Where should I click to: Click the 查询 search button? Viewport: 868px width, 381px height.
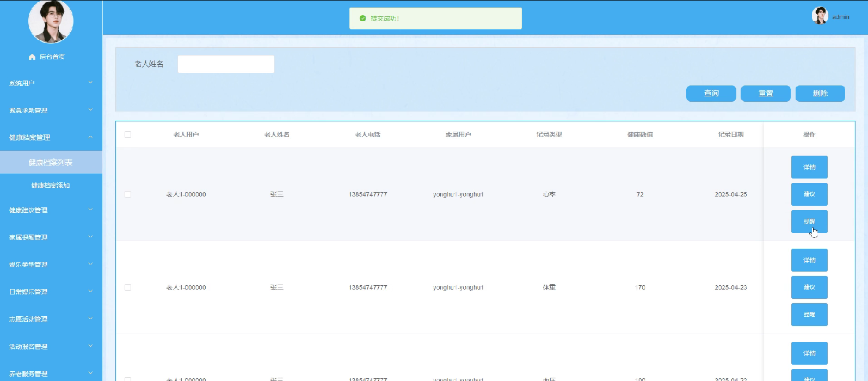[711, 94]
